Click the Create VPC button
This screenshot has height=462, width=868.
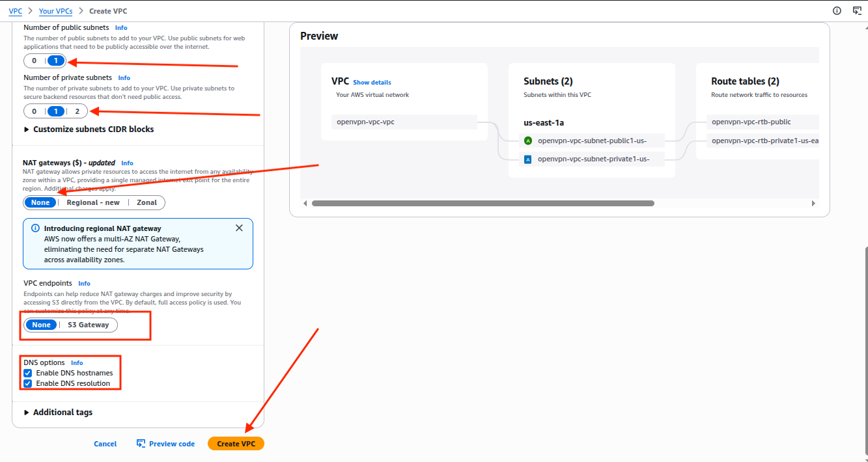[236, 443]
